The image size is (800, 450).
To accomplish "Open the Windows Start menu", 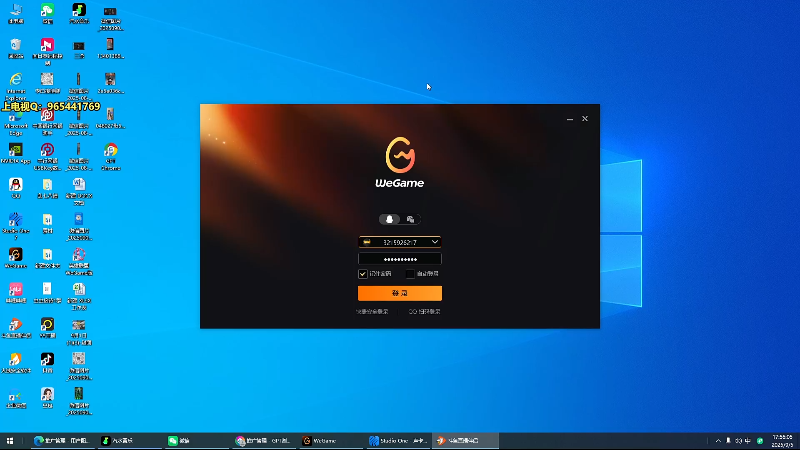I will pyautogui.click(x=10, y=441).
